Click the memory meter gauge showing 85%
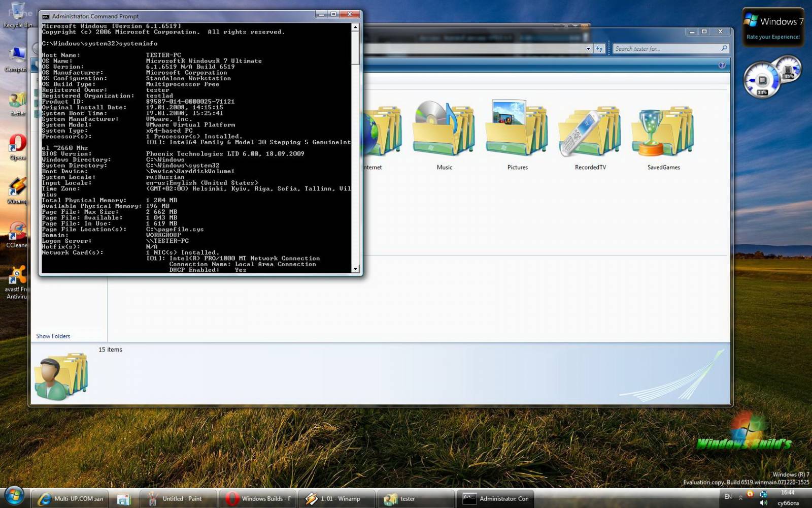 tap(788, 69)
